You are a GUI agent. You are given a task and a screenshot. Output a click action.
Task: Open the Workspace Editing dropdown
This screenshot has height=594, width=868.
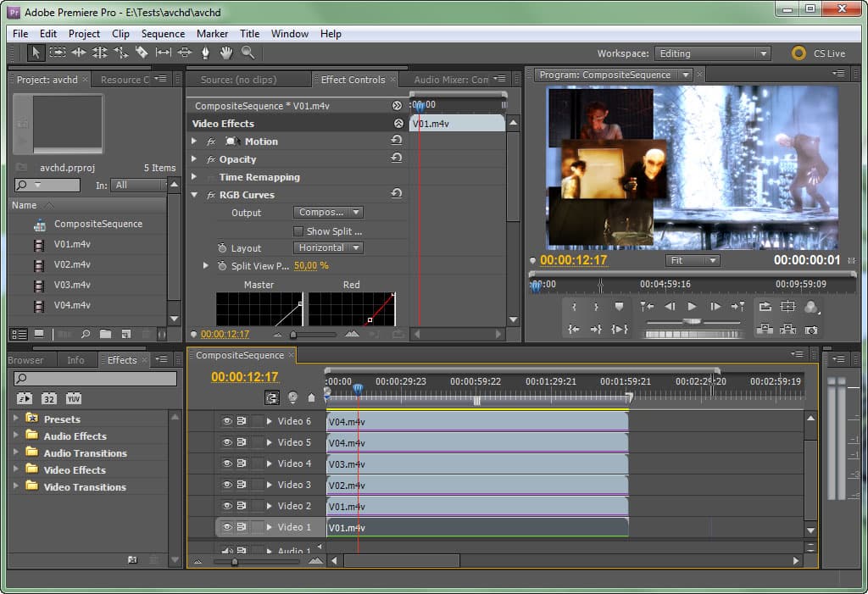[714, 53]
